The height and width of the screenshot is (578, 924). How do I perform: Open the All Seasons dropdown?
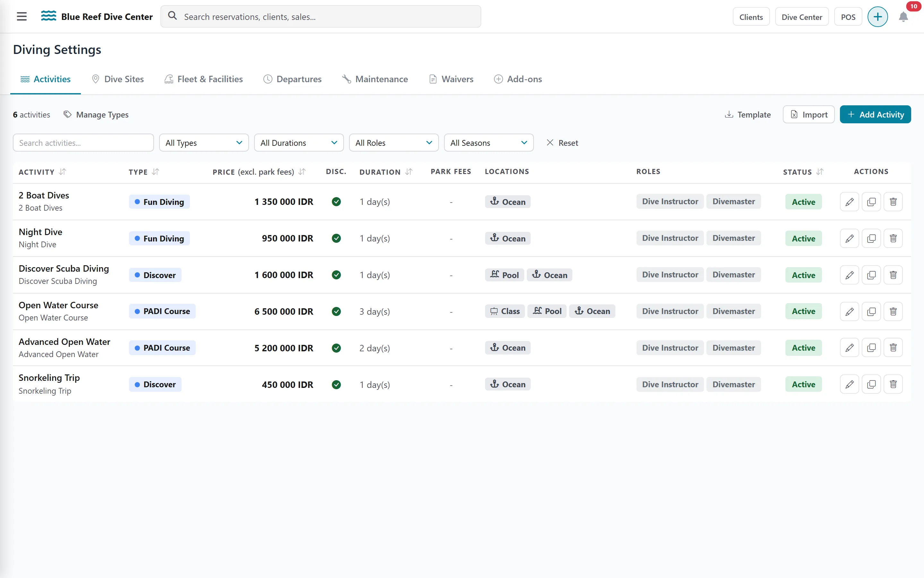489,143
